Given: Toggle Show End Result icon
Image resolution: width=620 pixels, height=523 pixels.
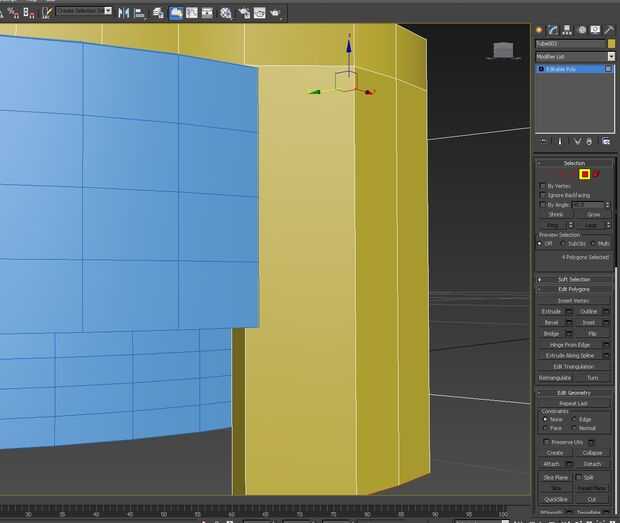Looking at the screenshot, I should pyautogui.click(x=560, y=141).
